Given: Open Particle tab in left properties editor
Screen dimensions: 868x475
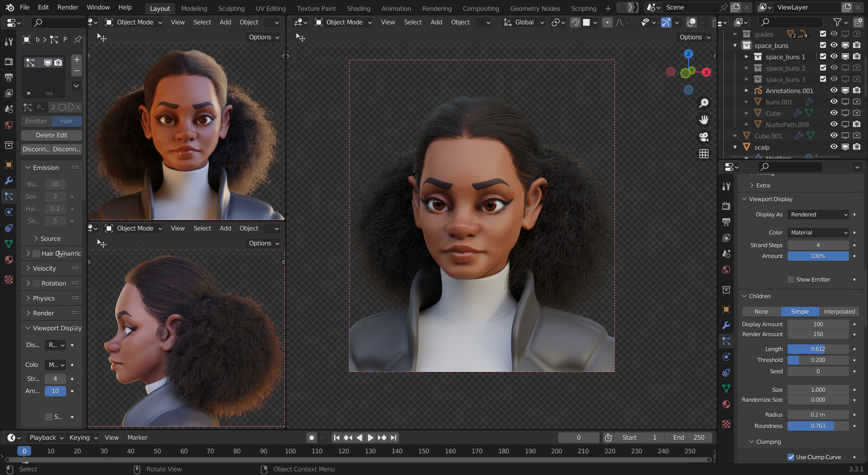Looking at the screenshot, I should pyautogui.click(x=9, y=196).
